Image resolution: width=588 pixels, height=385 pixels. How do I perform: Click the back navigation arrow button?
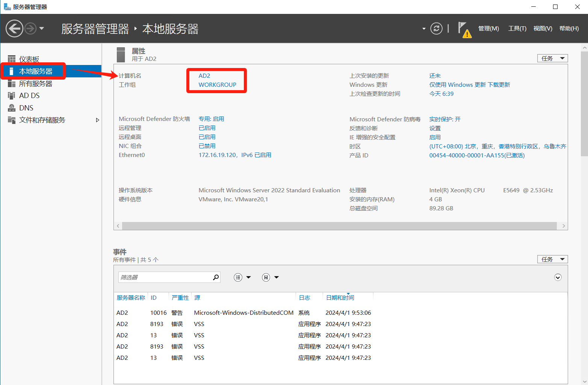coord(15,29)
